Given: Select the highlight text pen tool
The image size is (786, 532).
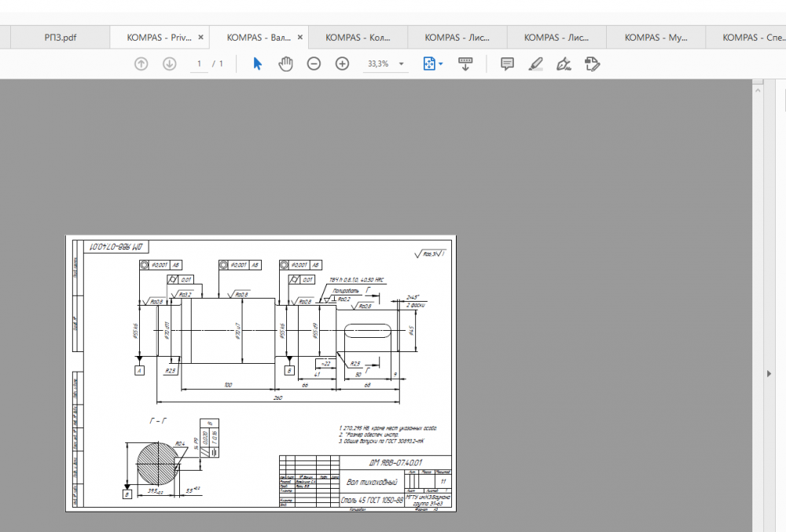Looking at the screenshot, I should 536,64.
